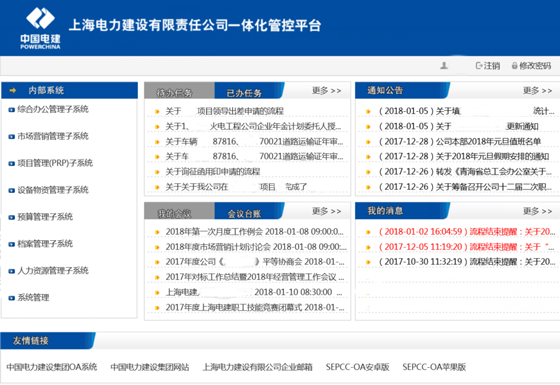
Task: Click 更多 in the meetings panel
Action: tap(326, 211)
